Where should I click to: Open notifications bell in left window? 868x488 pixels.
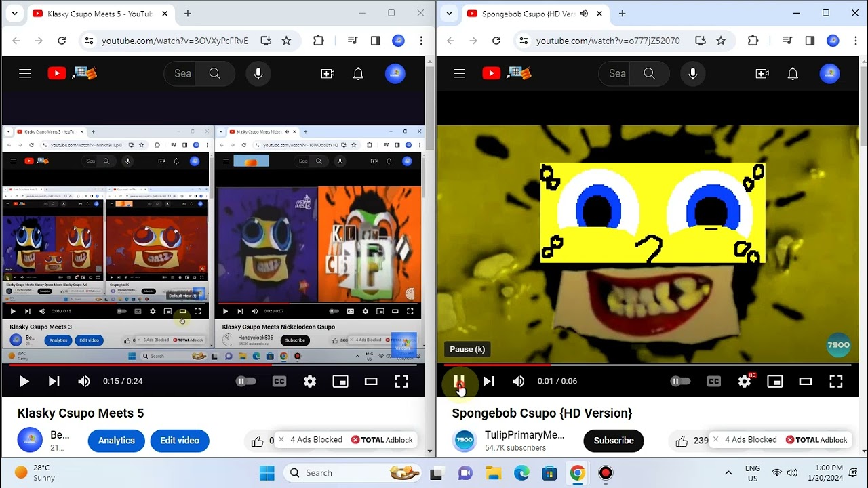[x=359, y=74]
